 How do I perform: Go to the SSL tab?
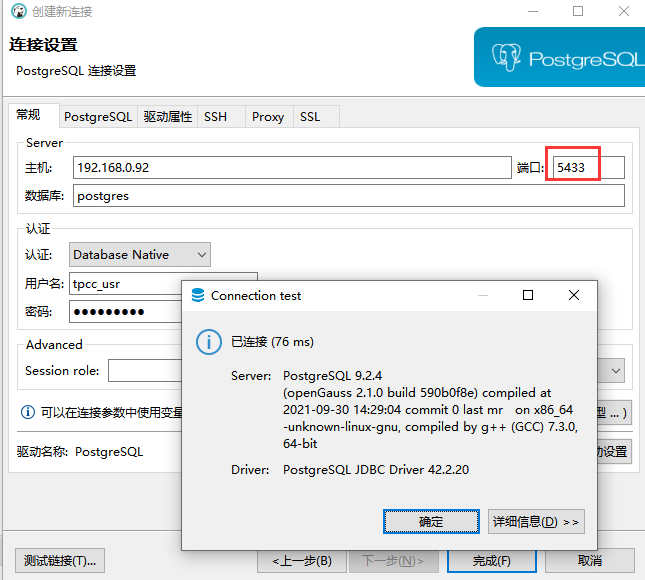[316, 117]
